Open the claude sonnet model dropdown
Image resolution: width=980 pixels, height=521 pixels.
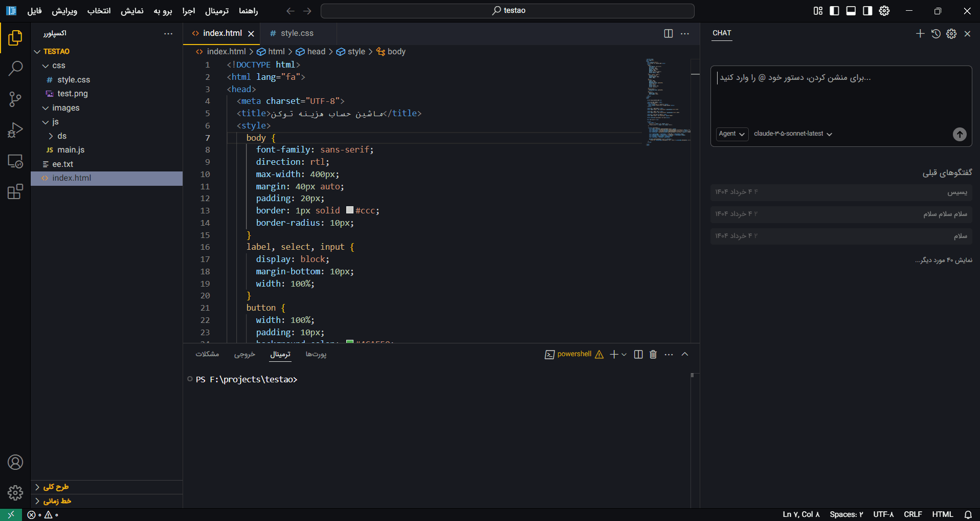coord(793,134)
